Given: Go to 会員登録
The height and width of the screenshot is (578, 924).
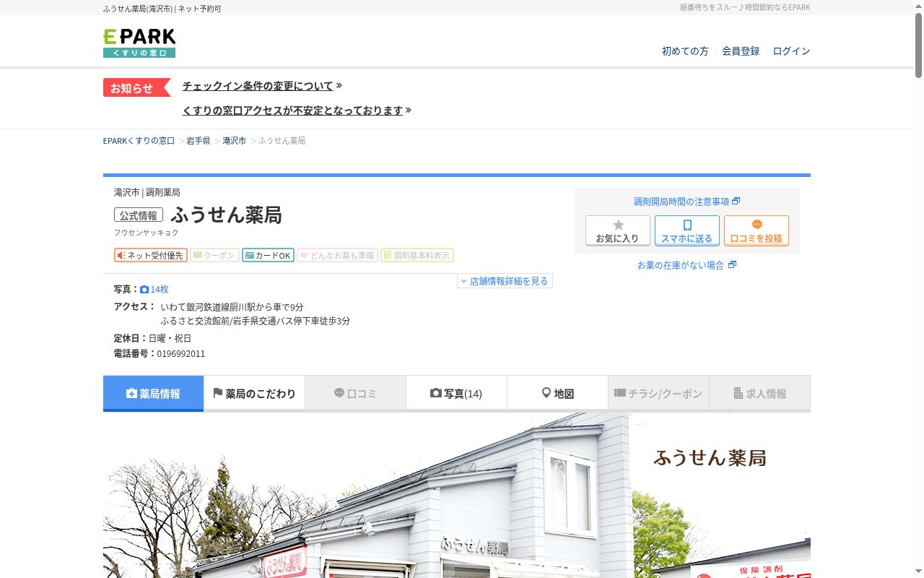Looking at the screenshot, I should tap(741, 51).
